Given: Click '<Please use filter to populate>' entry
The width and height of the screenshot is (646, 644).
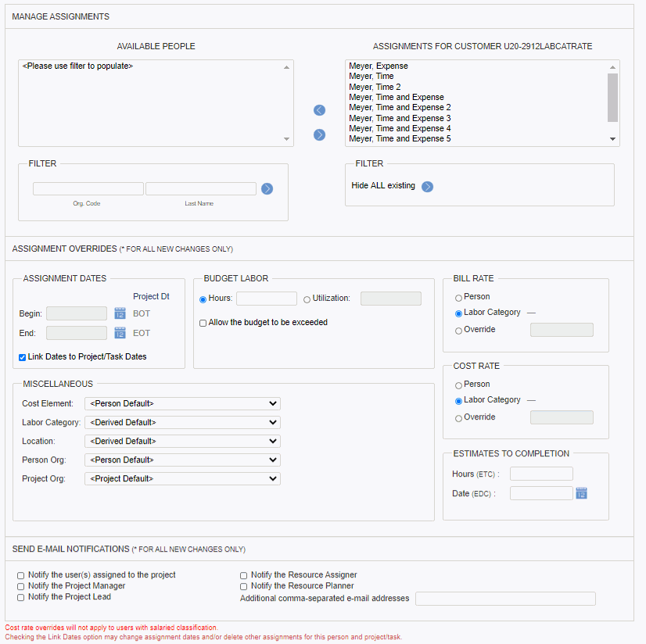Looking at the screenshot, I should coord(78,66).
